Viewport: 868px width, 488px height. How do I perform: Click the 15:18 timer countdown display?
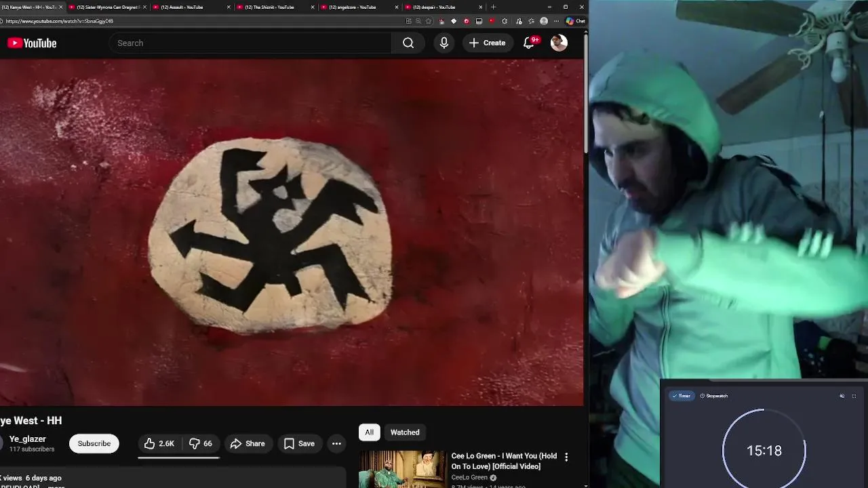764,451
